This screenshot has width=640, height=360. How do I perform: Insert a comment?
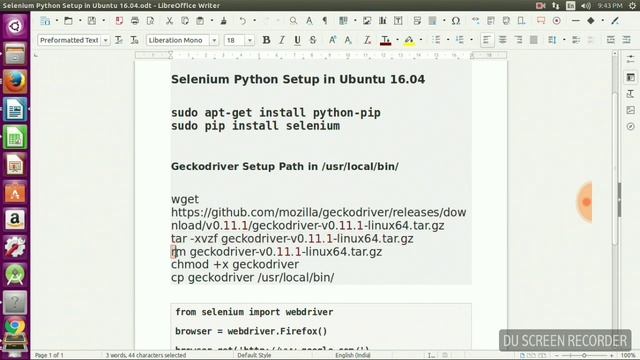tap(541, 21)
